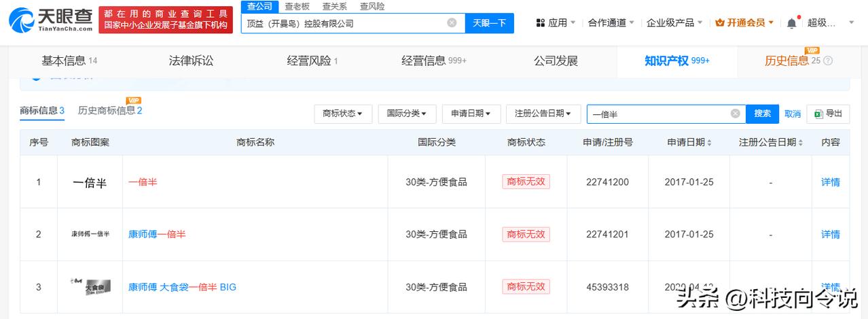Open the 企业级产品 dropdown menu
This screenshot has height=319, width=868.
[x=674, y=23]
